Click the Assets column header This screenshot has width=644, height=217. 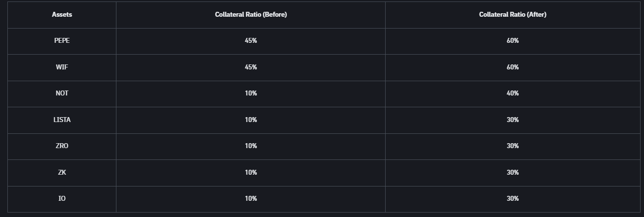point(62,15)
